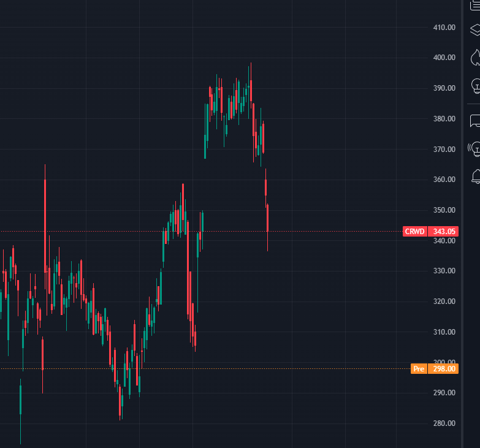Image resolution: width=480 pixels, height=448 pixels.
Task: Click the 290.00 price axis label
Action: point(444,392)
